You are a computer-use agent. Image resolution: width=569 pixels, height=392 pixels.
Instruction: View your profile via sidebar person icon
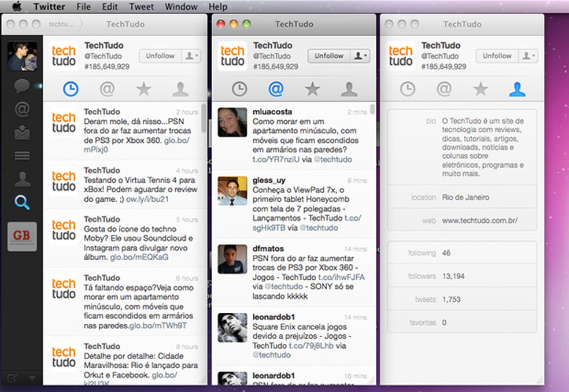tap(21, 179)
